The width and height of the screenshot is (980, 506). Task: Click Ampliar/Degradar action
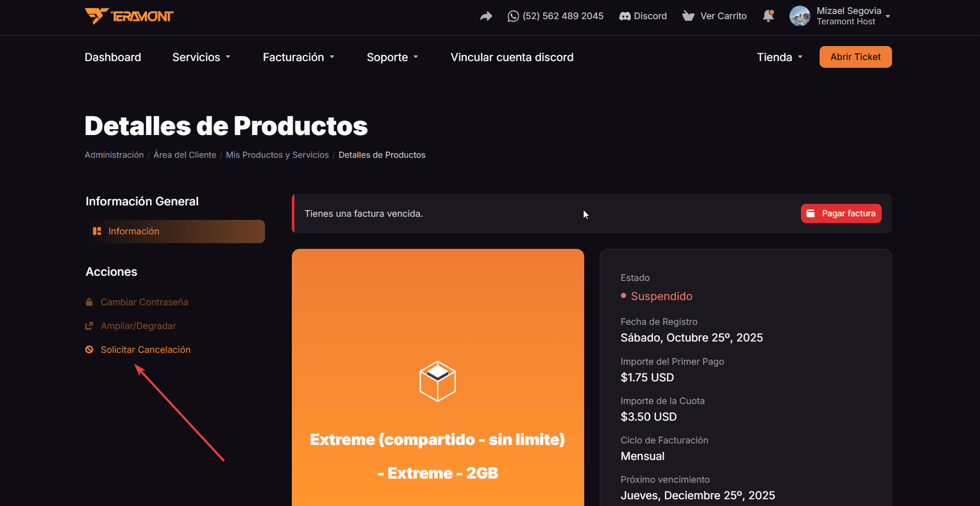click(131, 326)
